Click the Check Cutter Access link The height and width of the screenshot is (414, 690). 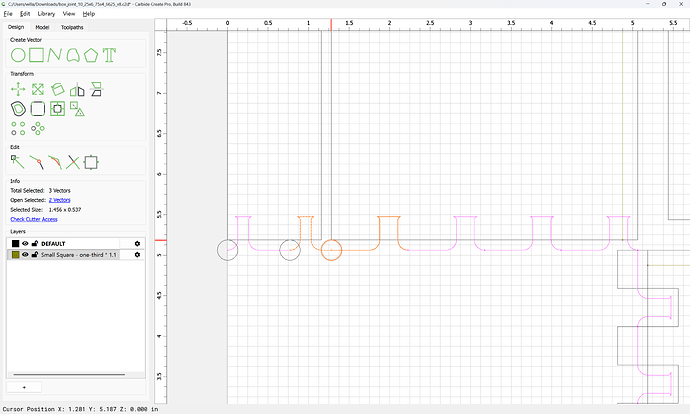tap(34, 219)
